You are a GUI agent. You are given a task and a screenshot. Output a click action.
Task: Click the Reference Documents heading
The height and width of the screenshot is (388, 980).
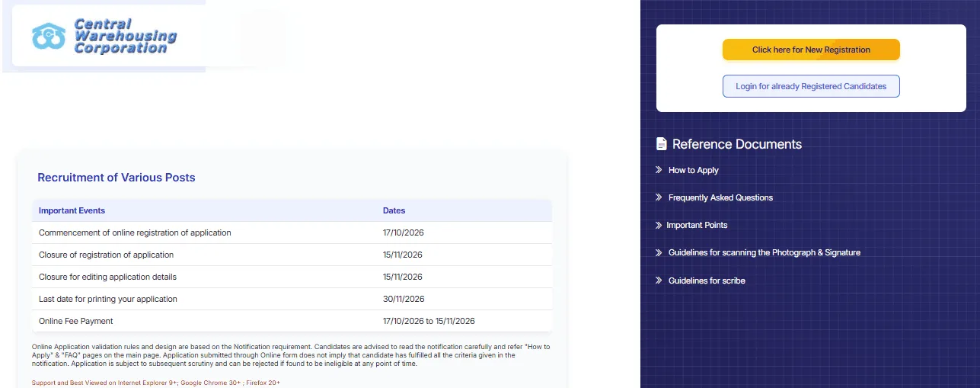(x=736, y=144)
